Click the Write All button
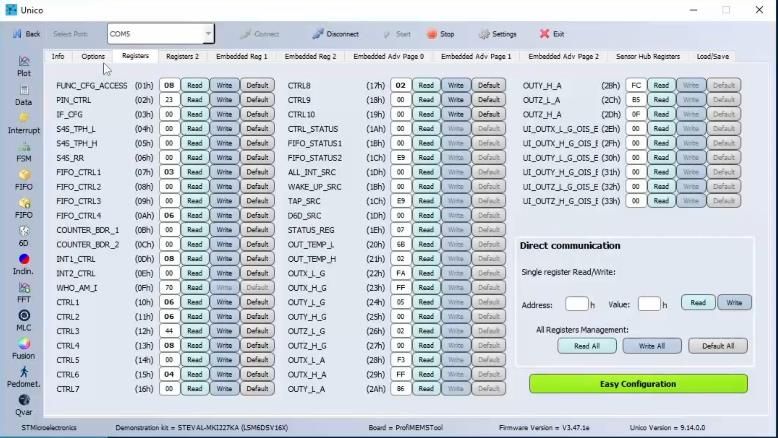 [651, 346]
